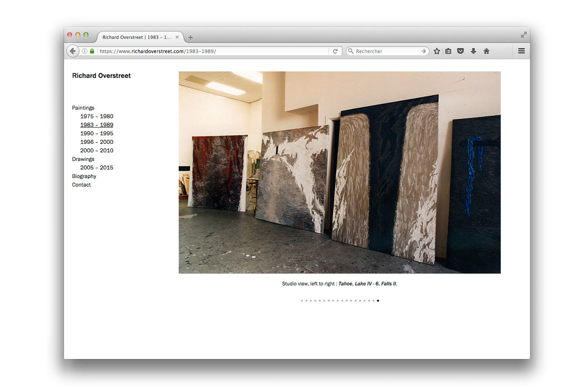Close the Richard Overstreet tab
The height and width of the screenshot is (392, 588).
[x=177, y=37]
